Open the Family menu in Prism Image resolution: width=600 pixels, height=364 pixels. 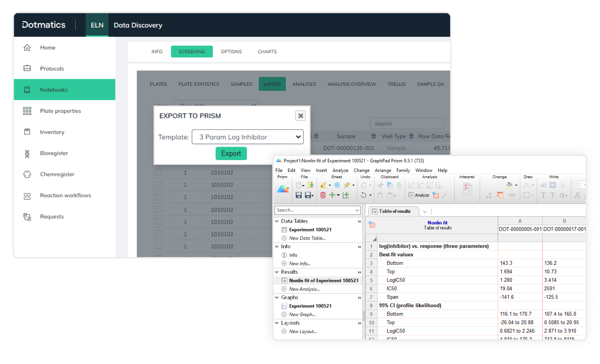403,170
